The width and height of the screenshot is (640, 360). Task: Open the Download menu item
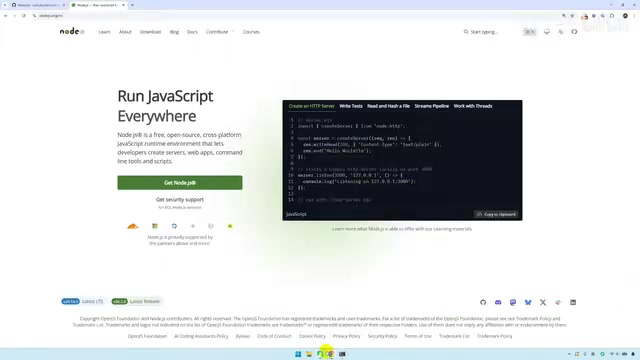click(x=150, y=32)
